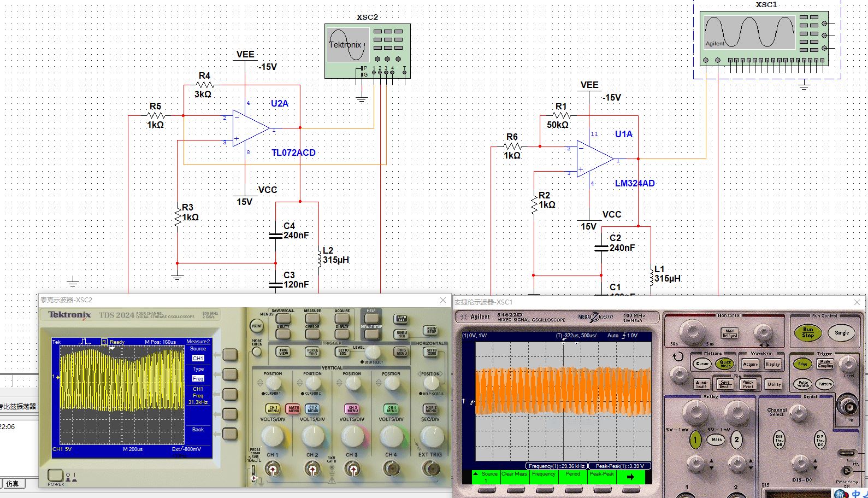Image resolution: width=868 pixels, height=498 pixels.
Task: Select the U1A LM324AD op-amp symbol
Action: tap(595, 159)
